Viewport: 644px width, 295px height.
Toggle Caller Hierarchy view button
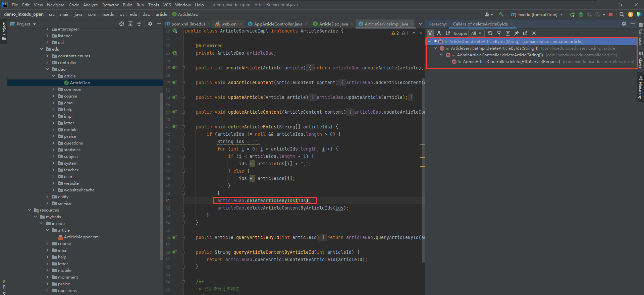430,33
